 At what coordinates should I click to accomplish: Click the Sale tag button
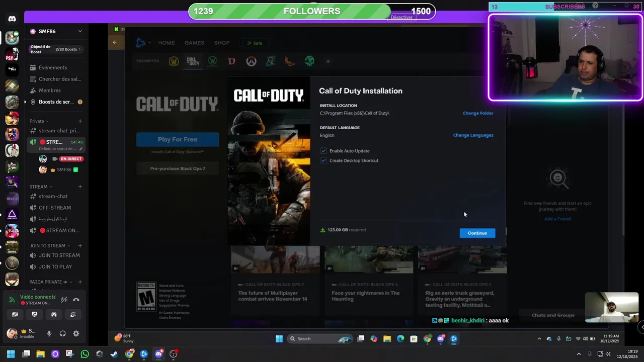(x=254, y=43)
